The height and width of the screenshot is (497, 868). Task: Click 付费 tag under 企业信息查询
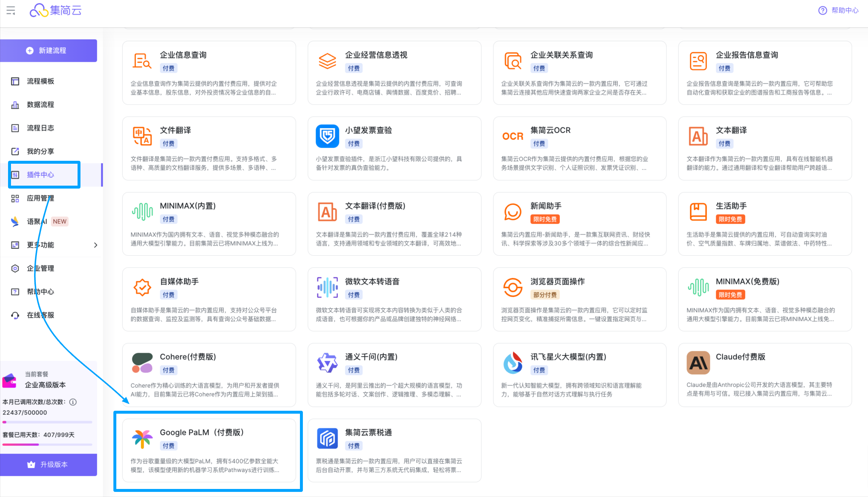(x=169, y=68)
